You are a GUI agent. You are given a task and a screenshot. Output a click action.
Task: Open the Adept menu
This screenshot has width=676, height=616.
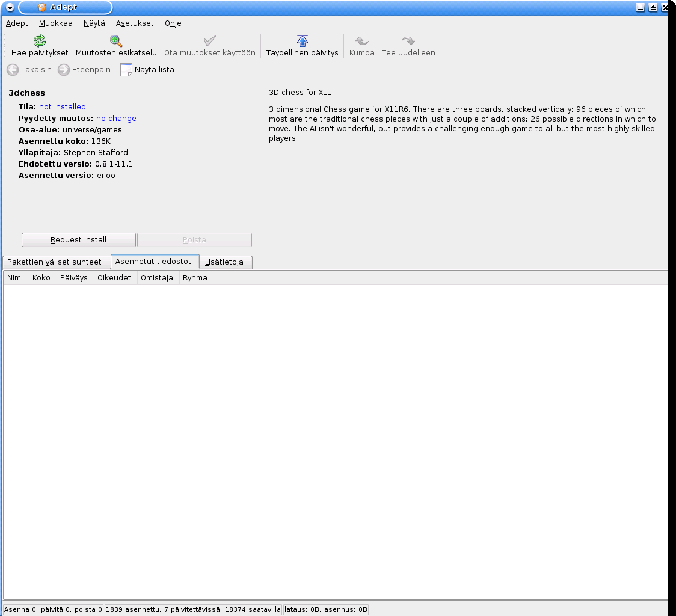point(17,23)
